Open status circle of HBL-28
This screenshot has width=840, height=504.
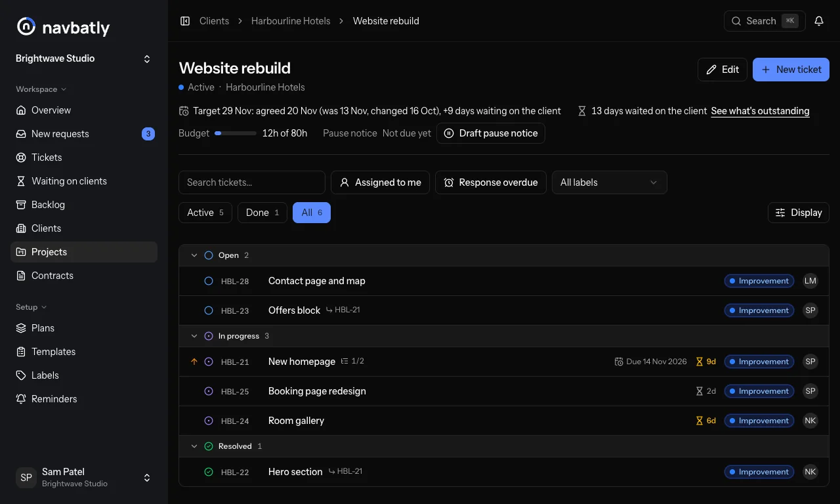pyautogui.click(x=209, y=281)
